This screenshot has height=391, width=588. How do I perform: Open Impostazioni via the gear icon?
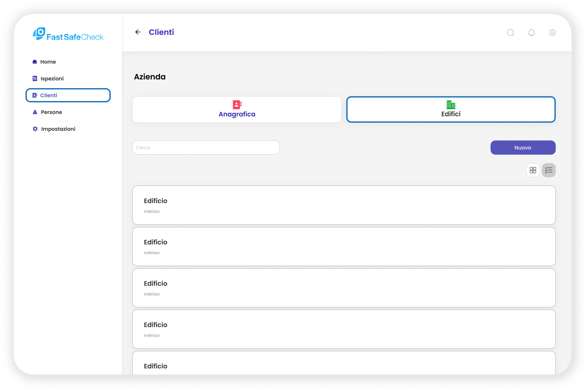35,129
